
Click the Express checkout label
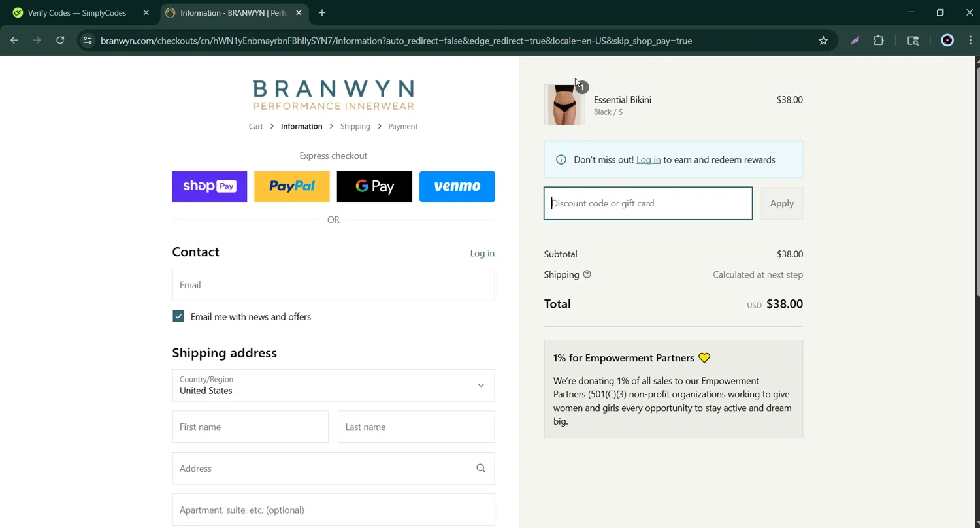(333, 156)
